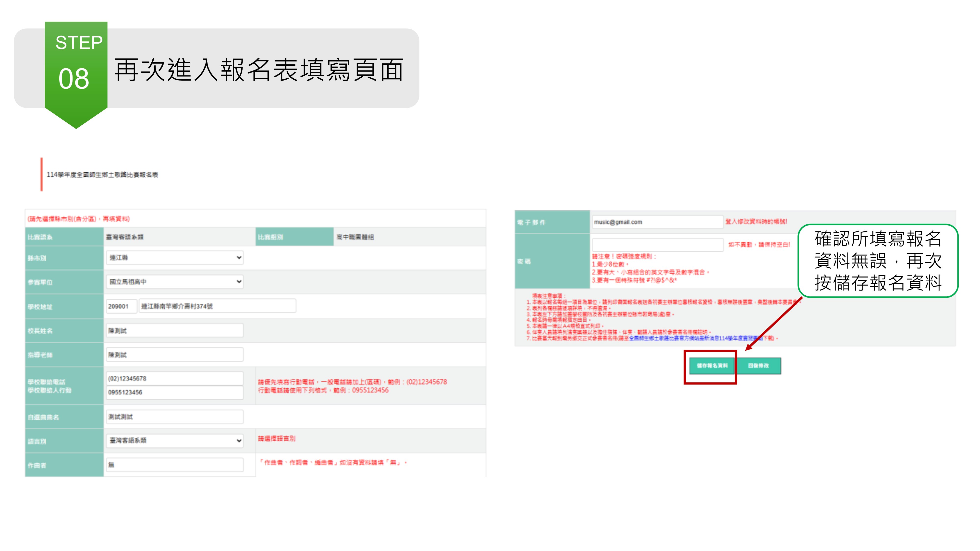
Task: Focus the 指導老師 instructor name field
Action: (x=174, y=354)
